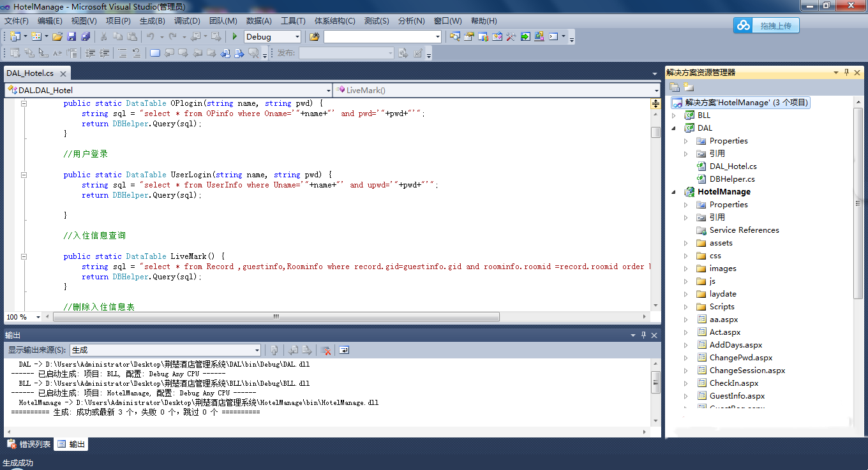
Task: Toggle auto-hide pin on Solution Explorer
Action: pyautogui.click(x=847, y=73)
